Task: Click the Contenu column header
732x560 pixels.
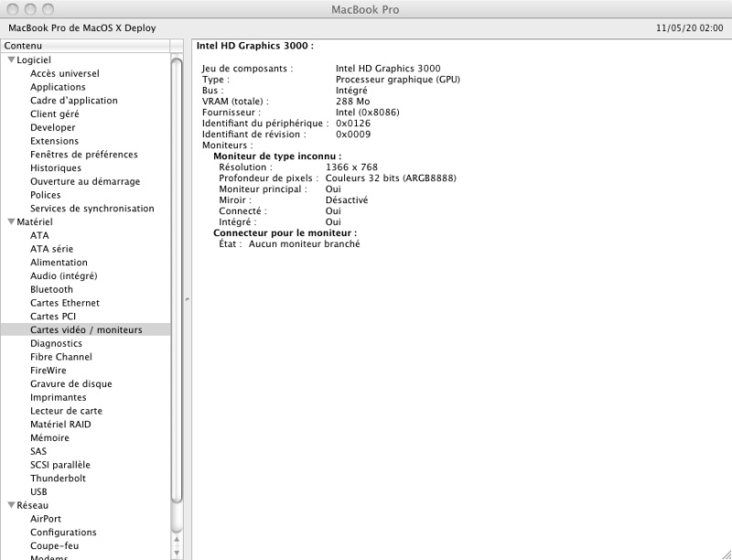Action: point(85,46)
